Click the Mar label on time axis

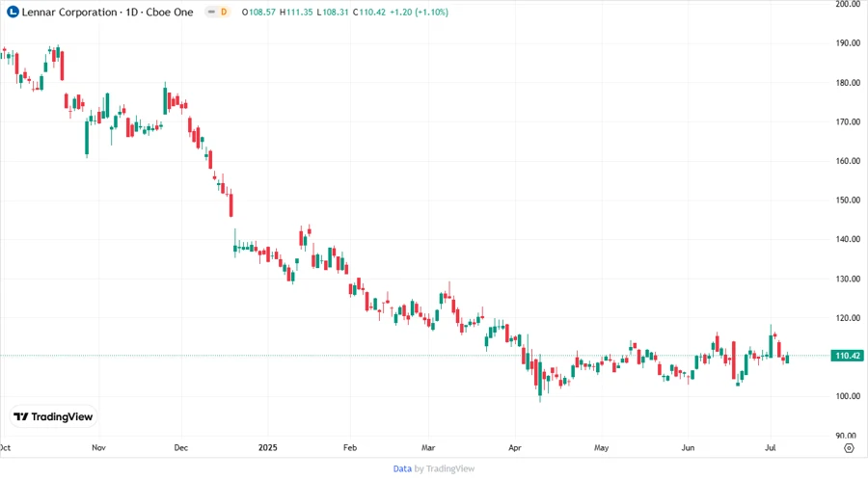[428, 447]
